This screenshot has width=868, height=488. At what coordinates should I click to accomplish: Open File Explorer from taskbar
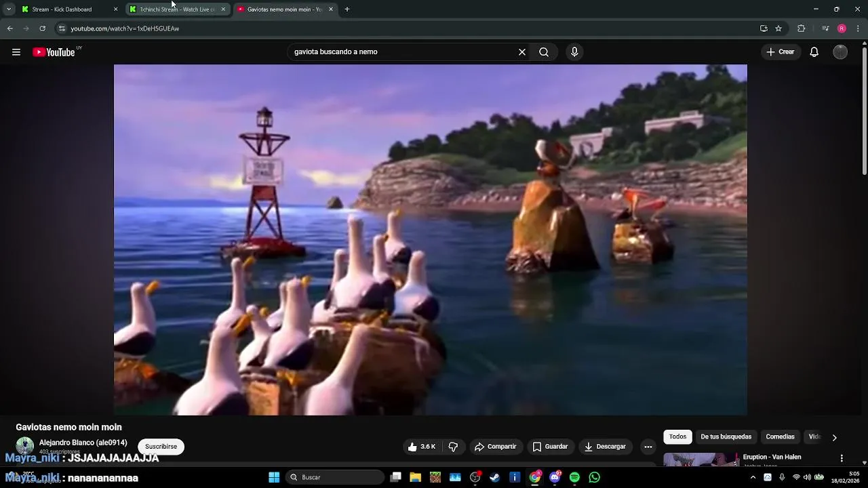coord(416,477)
